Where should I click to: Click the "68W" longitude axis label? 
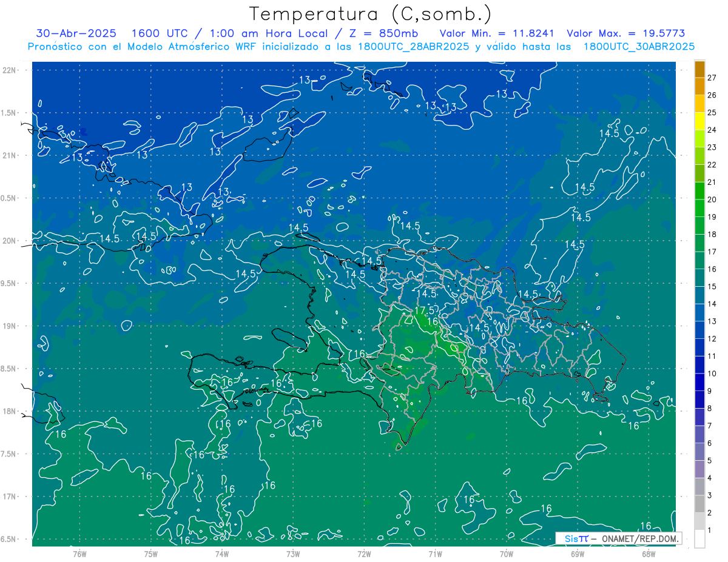(x=649, y=554)
